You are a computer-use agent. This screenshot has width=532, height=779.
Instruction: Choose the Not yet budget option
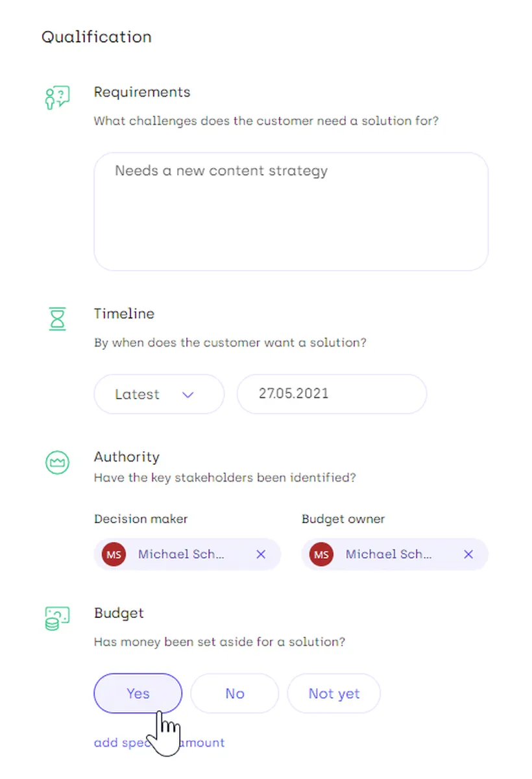pos(333,693)
